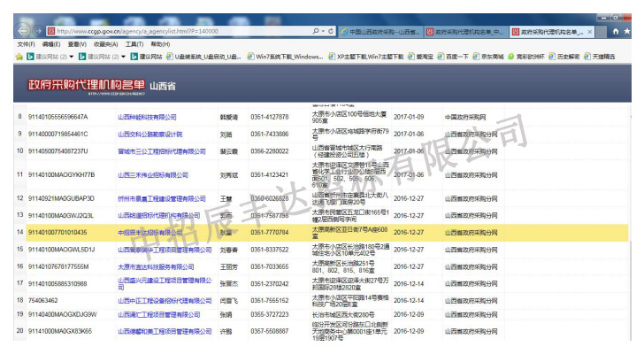
Task: Open the company link in row 20
Action: click(165, 331)
